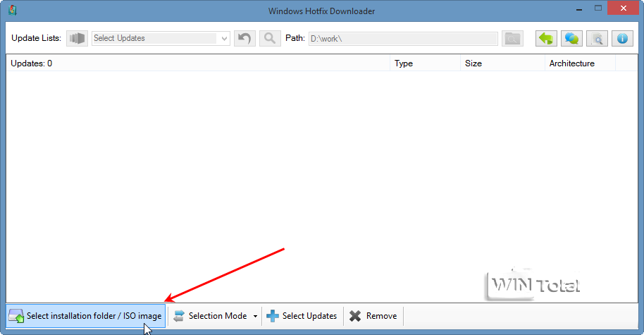644x335 pixels.
Task: Click the Selection Mode button
Action: pyautogui.click(x=210, y=316)
